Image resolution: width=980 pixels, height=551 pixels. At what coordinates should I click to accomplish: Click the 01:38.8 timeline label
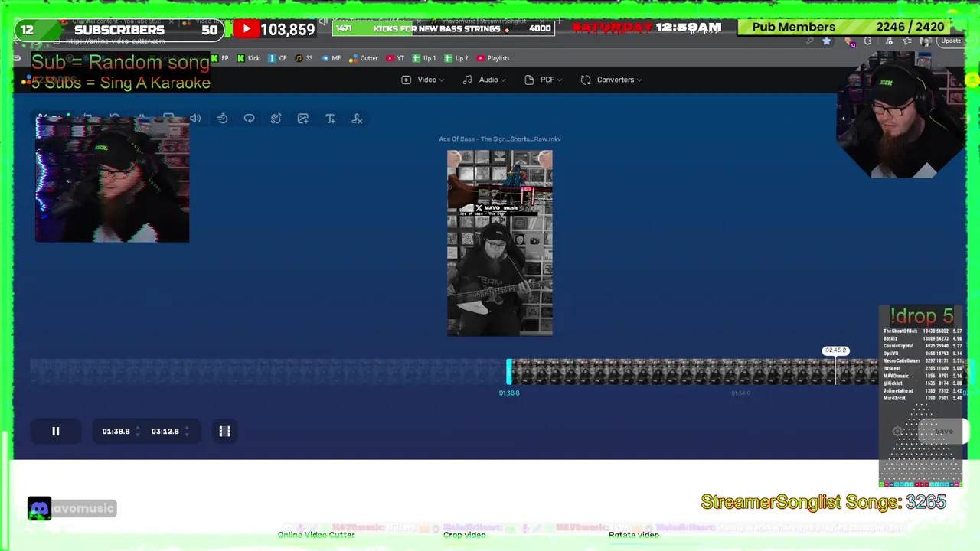point(509,393)
